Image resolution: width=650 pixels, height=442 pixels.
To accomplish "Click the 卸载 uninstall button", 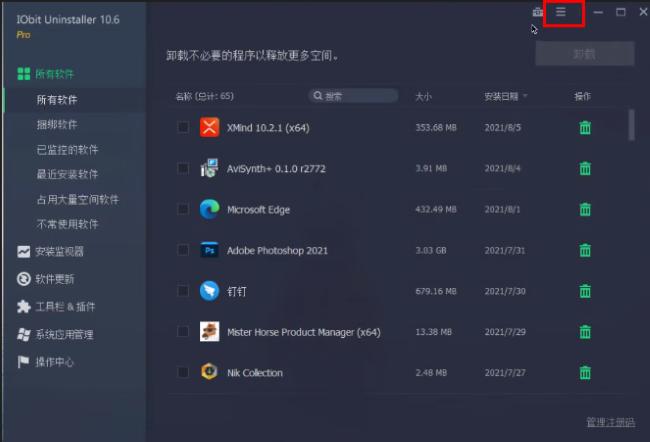I will coord(585,54).
